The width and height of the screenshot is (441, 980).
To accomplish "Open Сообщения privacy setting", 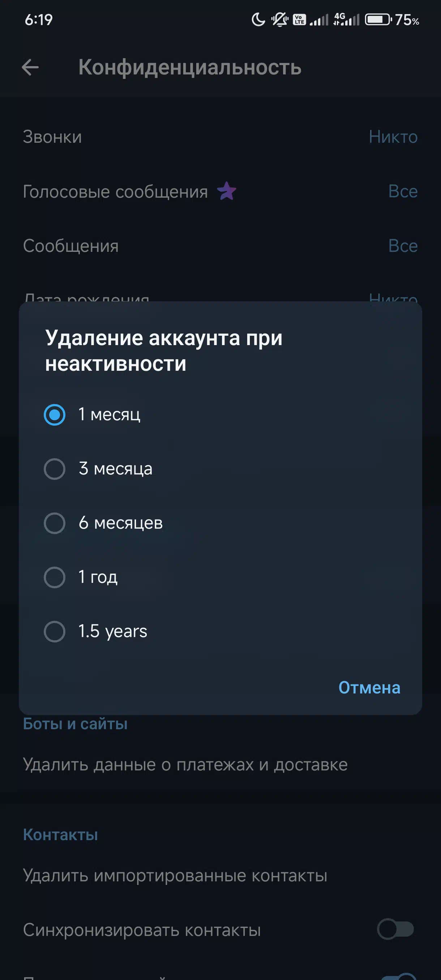I will (x=220, y=246).
